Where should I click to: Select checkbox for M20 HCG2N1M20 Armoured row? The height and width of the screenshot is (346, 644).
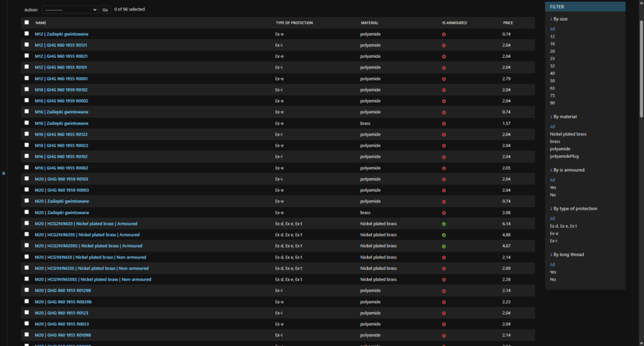[x=26, y=223]
